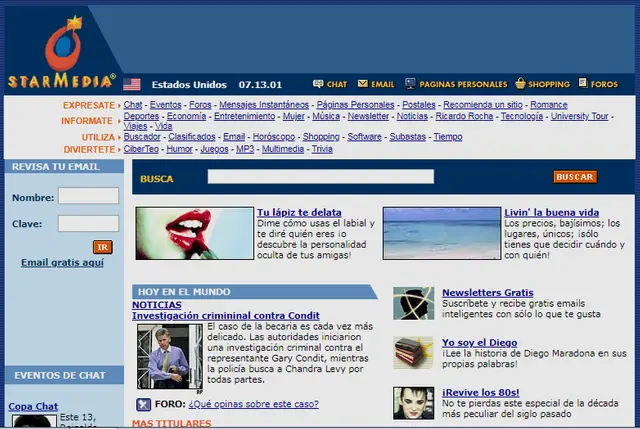
Task: Open the Postales link
Action: (419, 105)
